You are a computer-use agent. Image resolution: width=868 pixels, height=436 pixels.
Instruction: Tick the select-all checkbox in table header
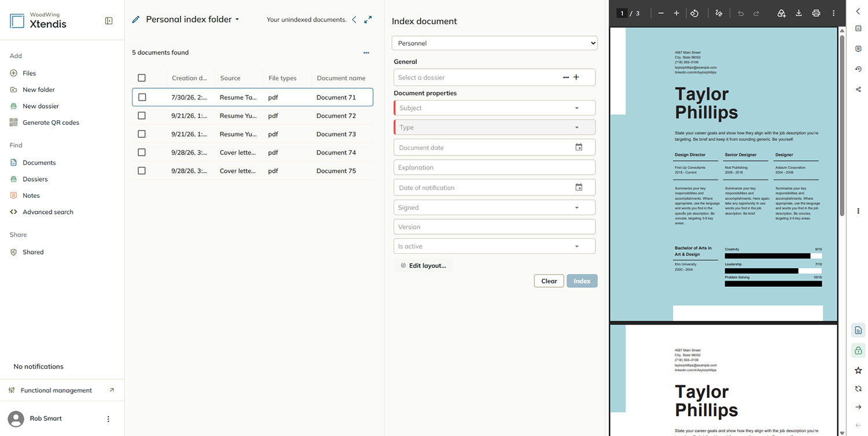click(x=142, y=78)
